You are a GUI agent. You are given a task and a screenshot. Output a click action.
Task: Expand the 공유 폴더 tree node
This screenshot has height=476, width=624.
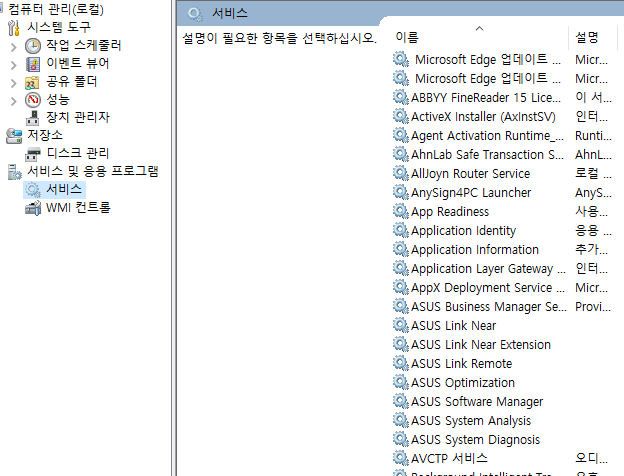pos(14,83)
